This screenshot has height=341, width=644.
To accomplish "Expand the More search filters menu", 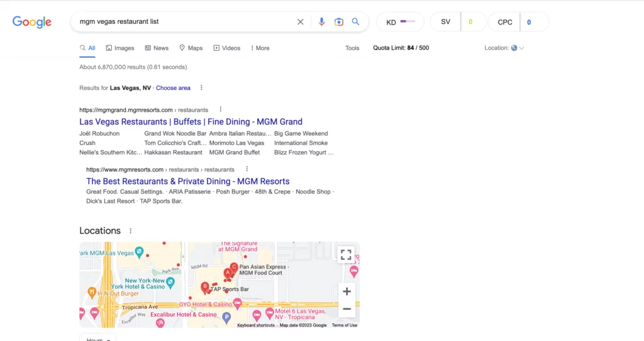I will [x=260, y=48].
